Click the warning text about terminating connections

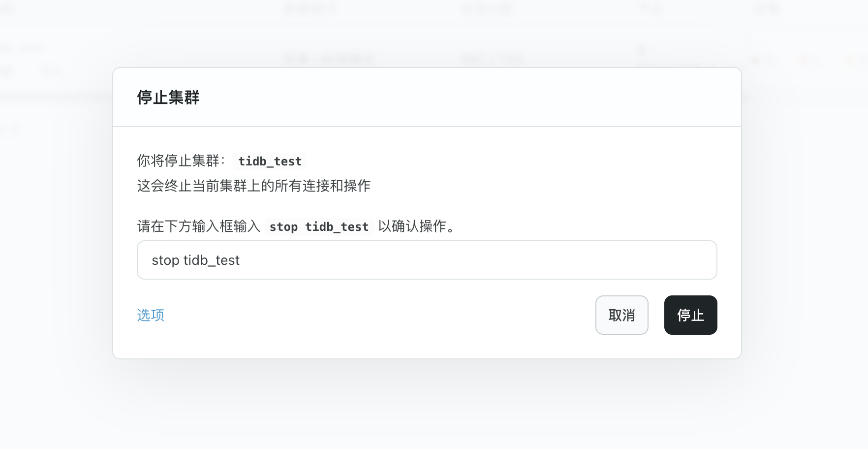pyautogui.click(x=254, y=187)
